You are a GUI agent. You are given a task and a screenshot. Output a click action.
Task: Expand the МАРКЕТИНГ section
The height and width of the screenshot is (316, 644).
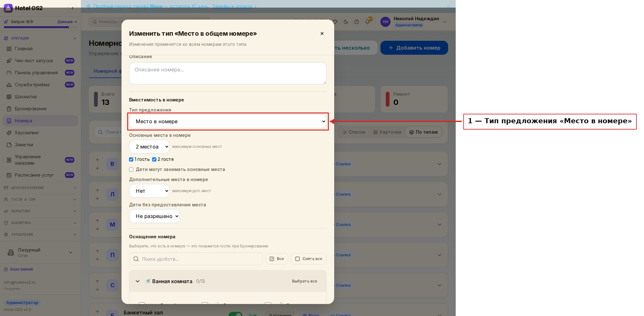40,211
